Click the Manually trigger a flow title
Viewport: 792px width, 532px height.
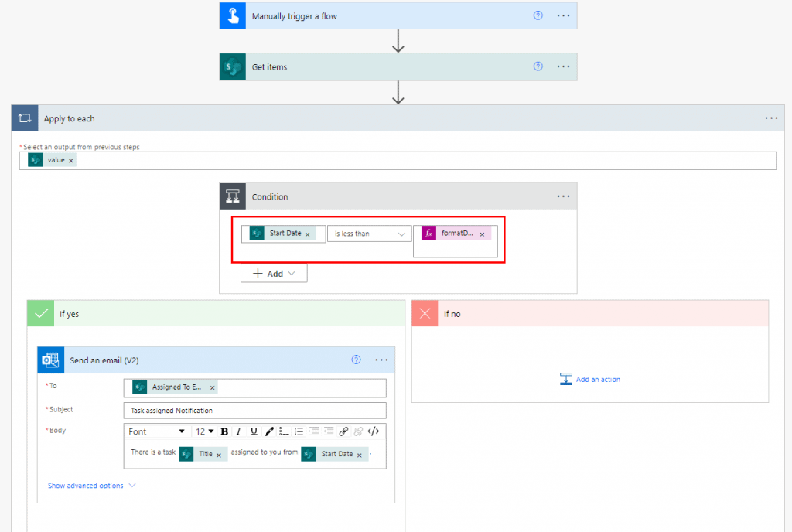click(294, 16)
